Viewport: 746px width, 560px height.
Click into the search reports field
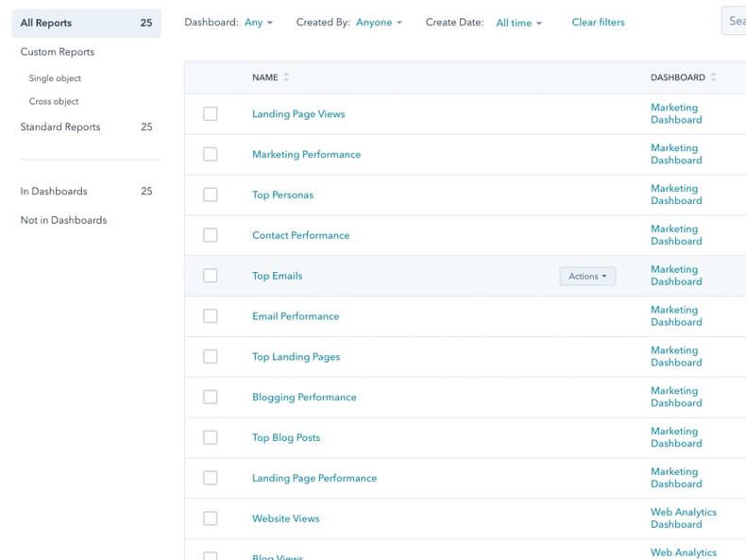(735, 21)
